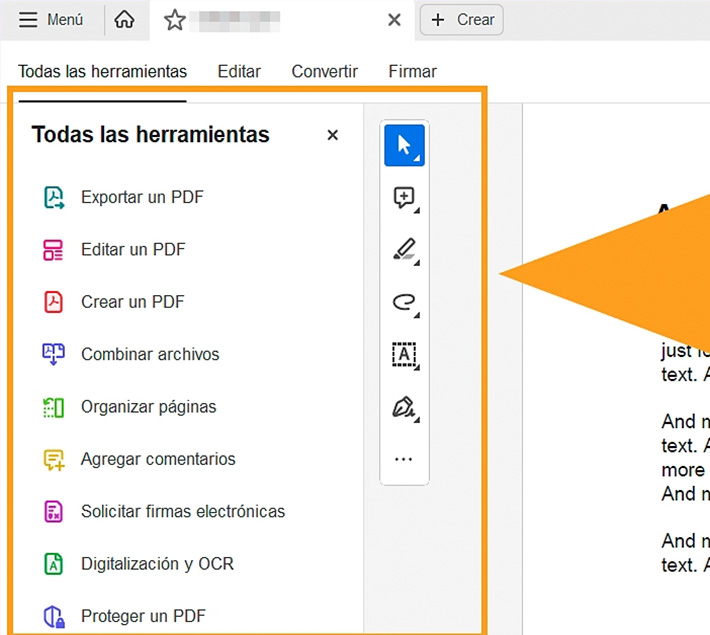
Task: Select the arrow selection tool
Action: [x=404, y=145]
